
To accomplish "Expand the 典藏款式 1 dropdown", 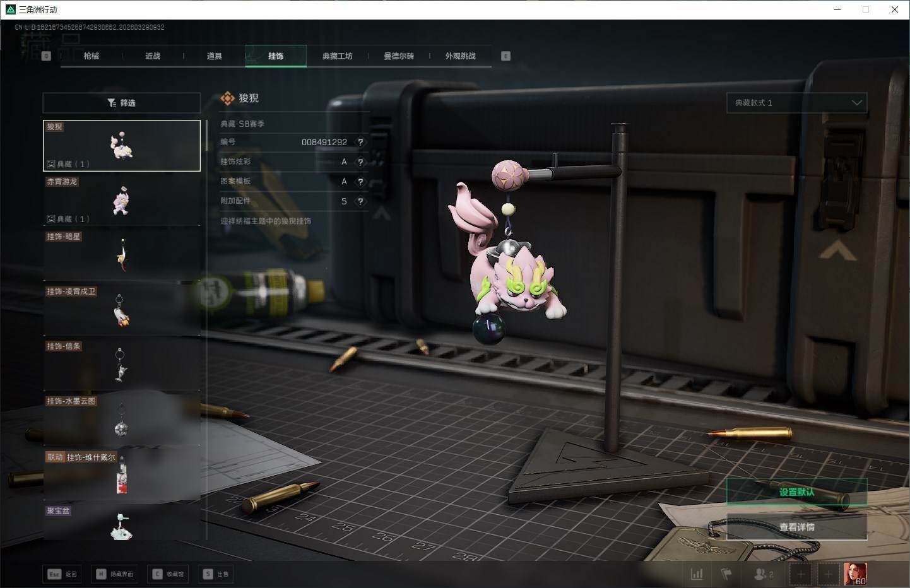I will [796, 103].
